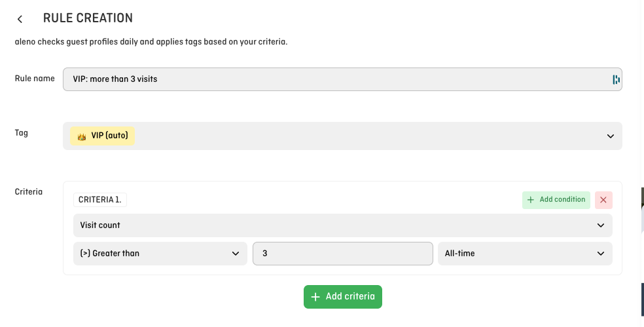644x327 pixels.
Task: Go back using the left arrow icon
Action: [x=20, y=19]
